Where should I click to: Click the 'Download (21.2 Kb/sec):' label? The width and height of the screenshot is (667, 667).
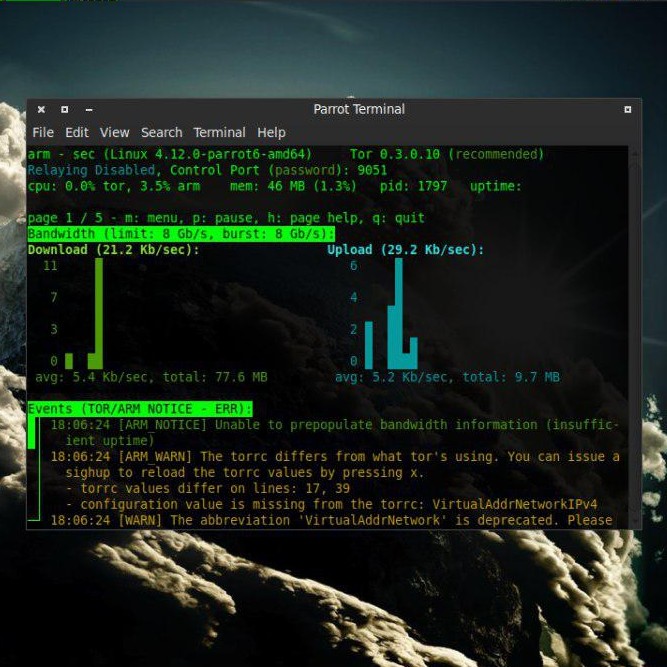coord(114,250)
